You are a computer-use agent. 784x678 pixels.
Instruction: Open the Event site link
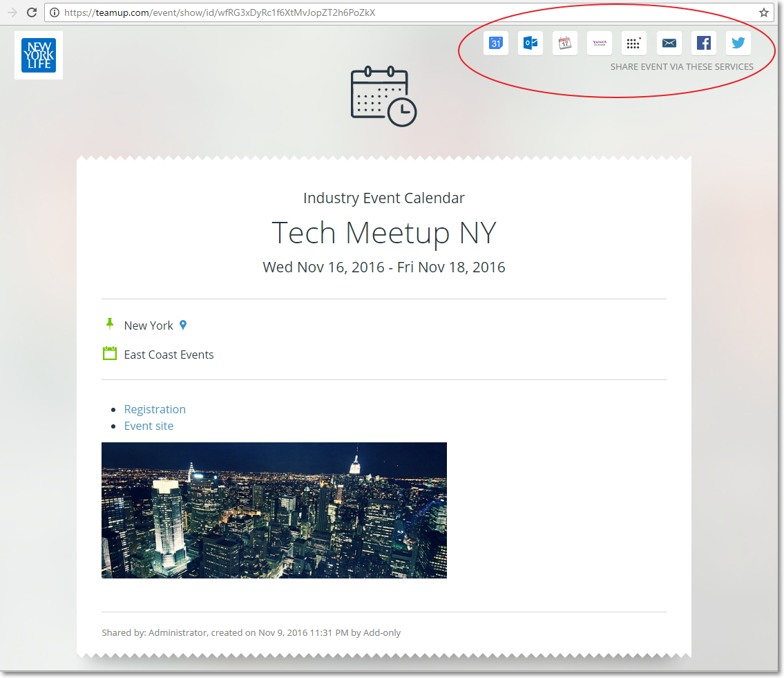coord(149,426)
